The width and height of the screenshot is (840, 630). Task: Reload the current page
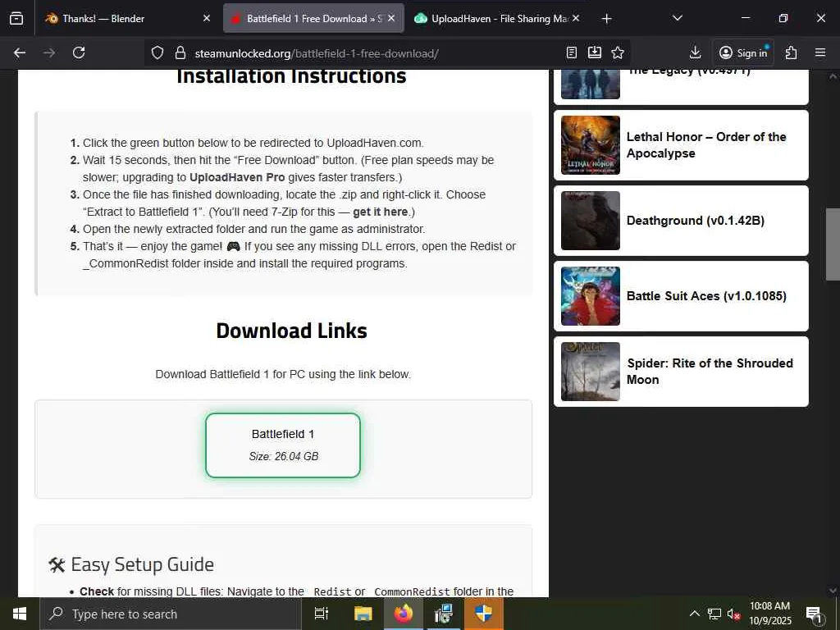(79, 52)
